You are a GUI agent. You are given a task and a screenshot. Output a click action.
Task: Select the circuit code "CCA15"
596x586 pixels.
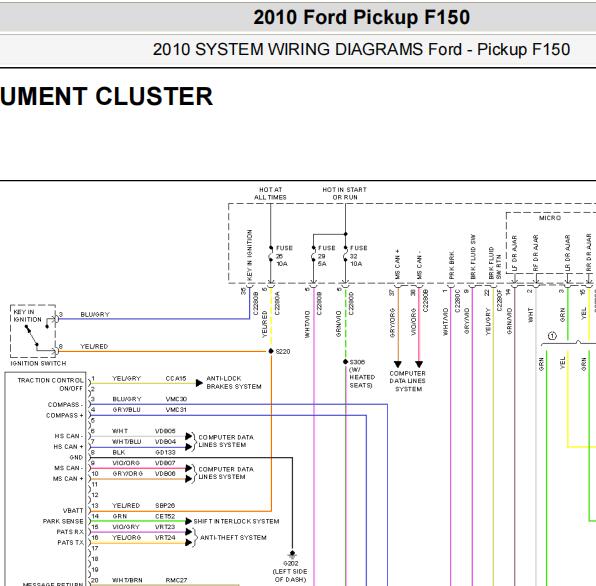click(176, 379)
